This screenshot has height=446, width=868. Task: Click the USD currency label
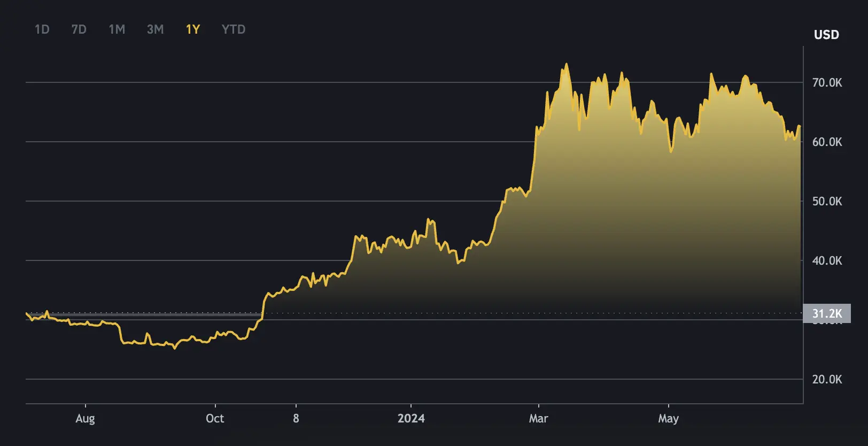pos(826,35)
